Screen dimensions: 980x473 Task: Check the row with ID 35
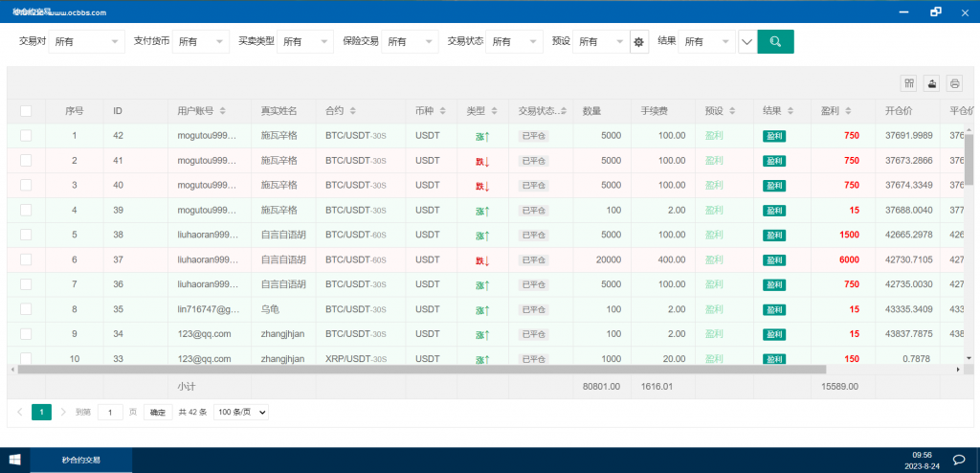point(26,309)
